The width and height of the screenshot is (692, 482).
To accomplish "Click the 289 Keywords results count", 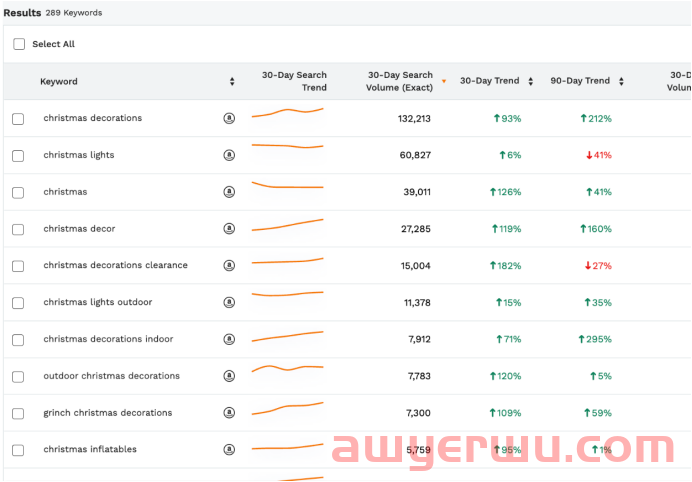I will click(x=74, y=13).
